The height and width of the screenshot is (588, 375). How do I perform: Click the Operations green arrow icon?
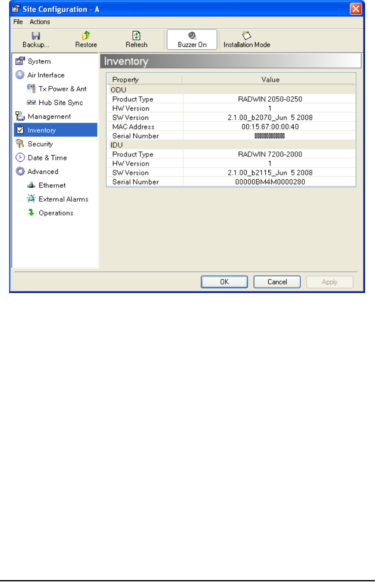point(31,212)
